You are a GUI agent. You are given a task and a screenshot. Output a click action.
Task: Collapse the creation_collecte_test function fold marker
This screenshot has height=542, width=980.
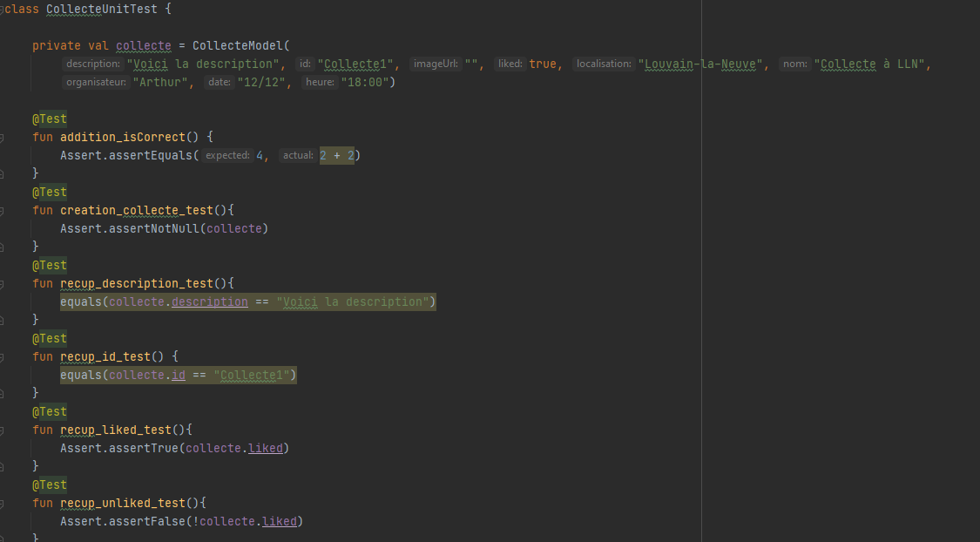[x=1, y=211]
